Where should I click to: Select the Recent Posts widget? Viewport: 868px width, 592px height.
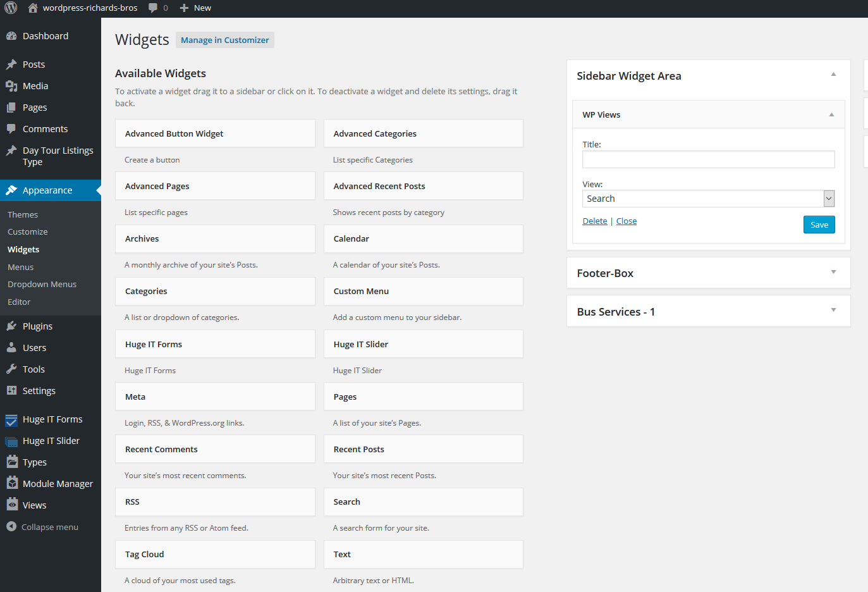[424, 449]
